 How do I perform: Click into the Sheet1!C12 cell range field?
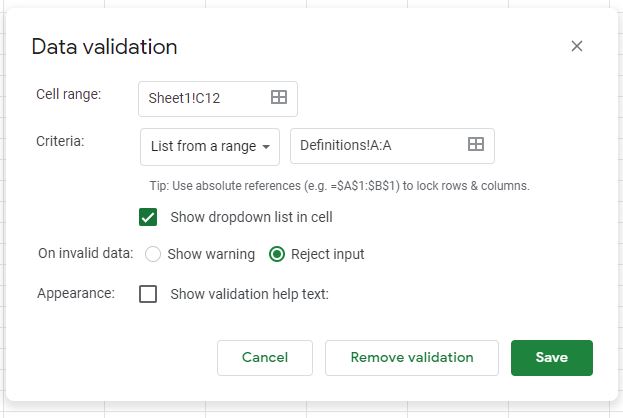coord(218,99)
